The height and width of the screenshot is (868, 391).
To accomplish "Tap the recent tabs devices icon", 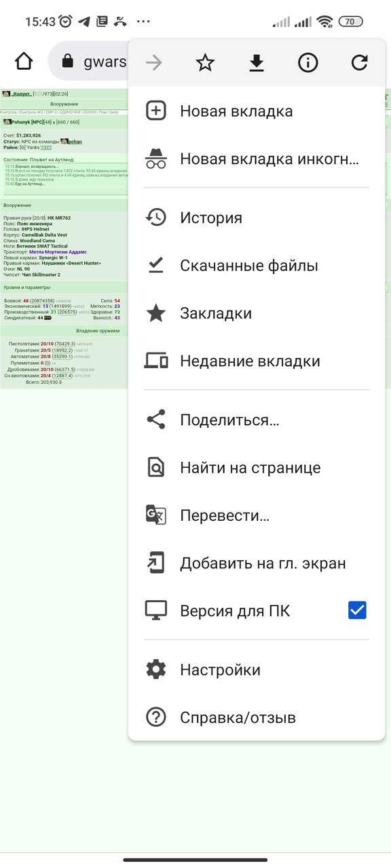I will (156, 361).
